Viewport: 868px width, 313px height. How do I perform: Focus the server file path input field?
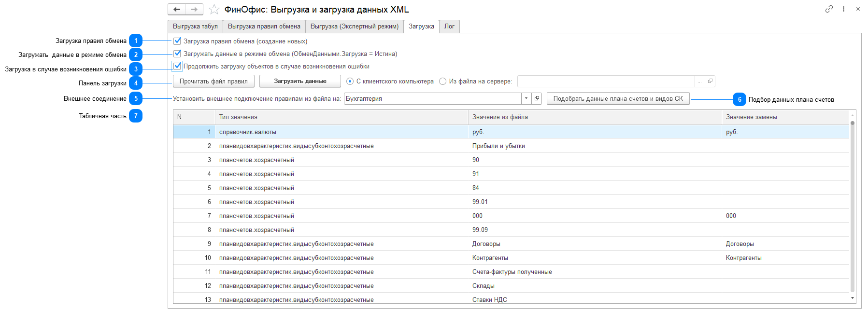point(606,82)
